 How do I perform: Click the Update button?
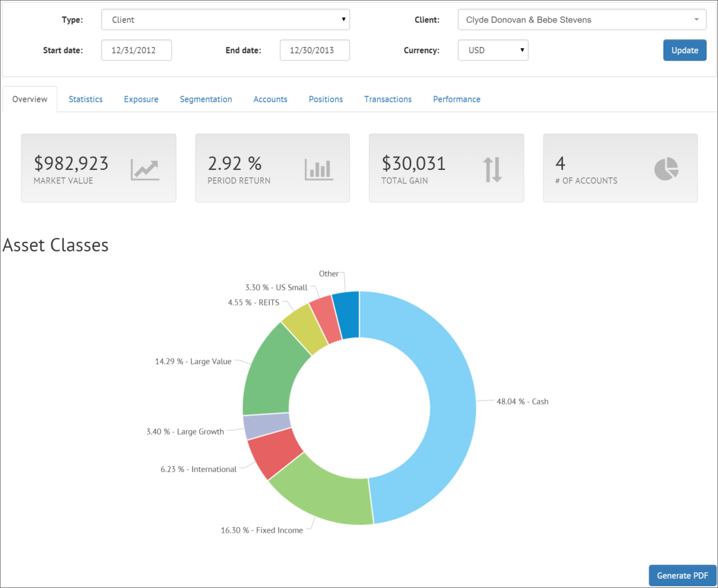click(x=685, y=50)
